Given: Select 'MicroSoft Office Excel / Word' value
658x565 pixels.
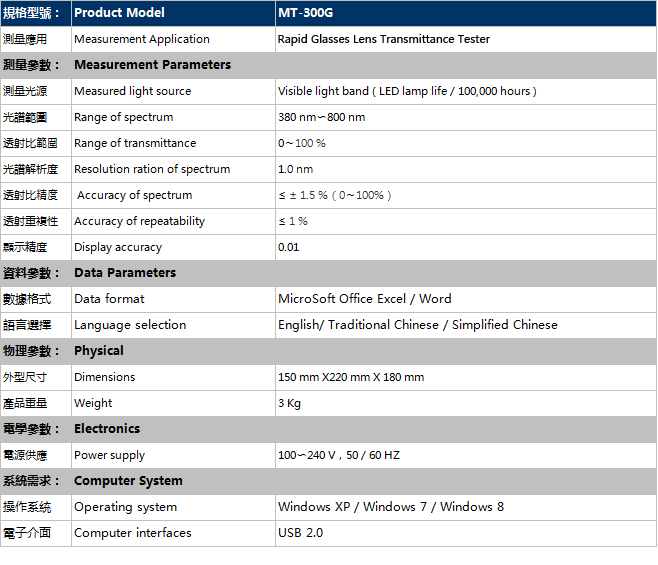Looking at the screenshot, I should (365, 299).
